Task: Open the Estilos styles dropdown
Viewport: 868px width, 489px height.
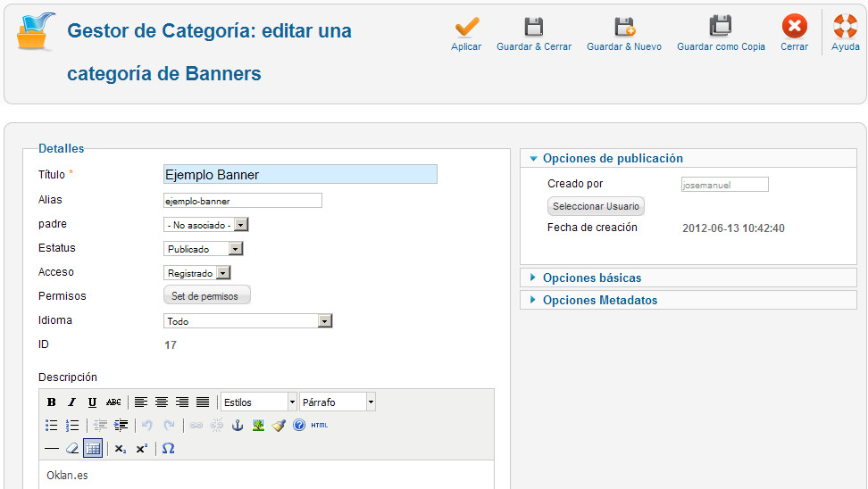Action: pos(259,402)
